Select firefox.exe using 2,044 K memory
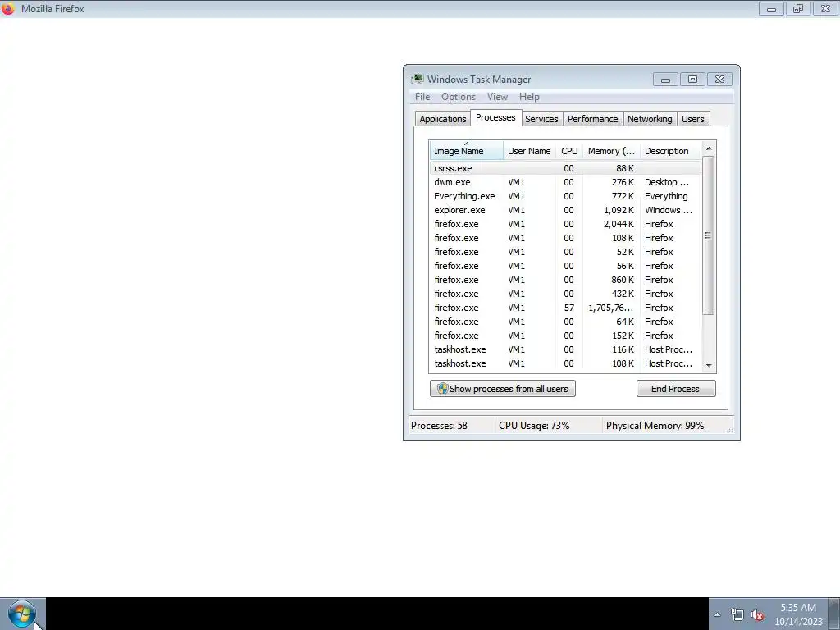The height and width of the screenshot is (630, 840). 565,224
